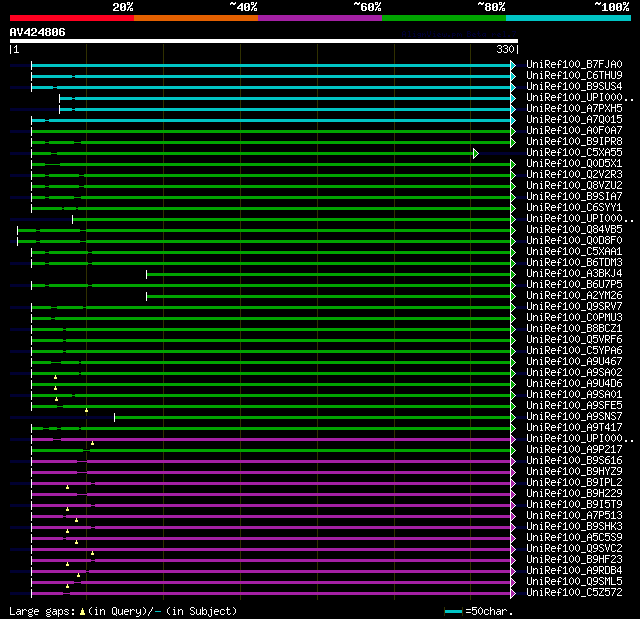Select the UniRef100_C0PMU3 label

point(574,317)
